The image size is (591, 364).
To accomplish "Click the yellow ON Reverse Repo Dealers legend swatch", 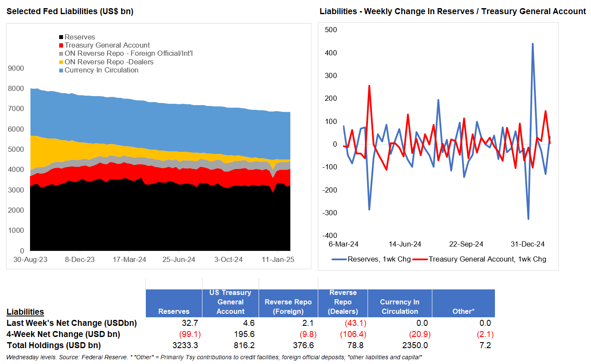I will click(x=61, y=62).
